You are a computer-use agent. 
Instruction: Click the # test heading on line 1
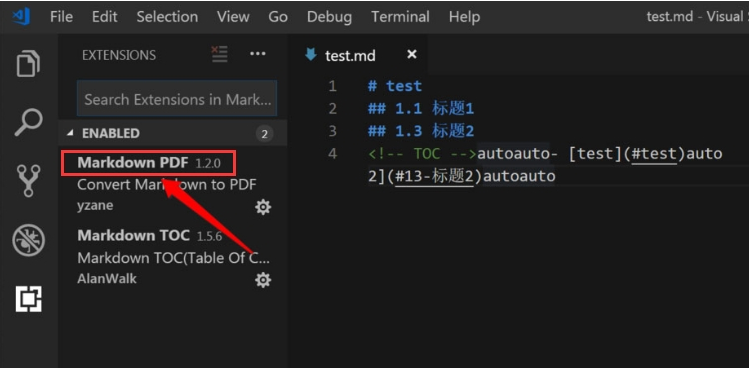coord(395,86)
